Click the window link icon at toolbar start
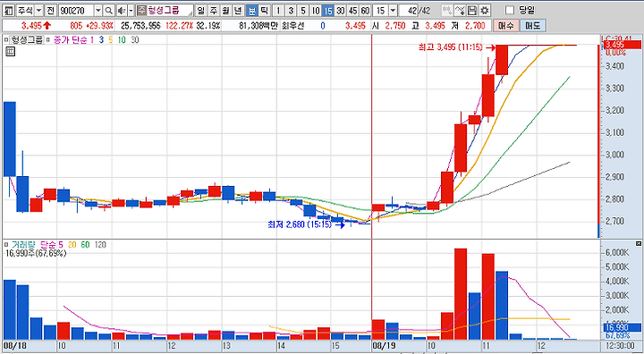644x354 pixels. (x=10, y=10)
